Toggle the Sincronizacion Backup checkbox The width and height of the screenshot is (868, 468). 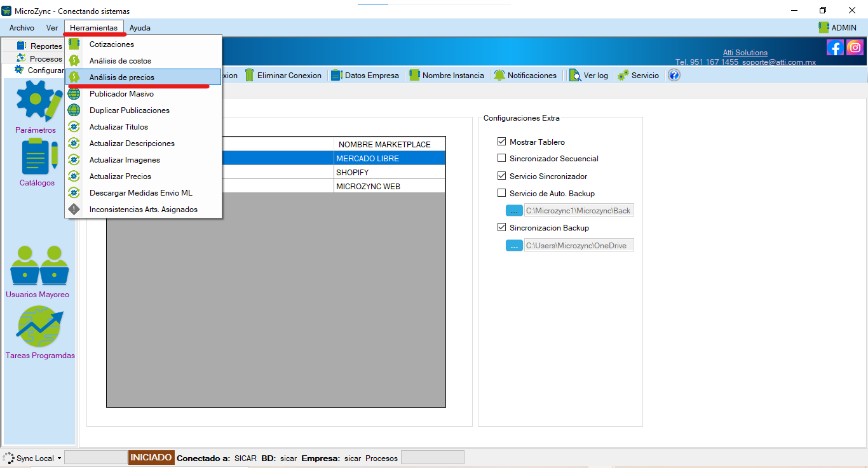[502, 227]
